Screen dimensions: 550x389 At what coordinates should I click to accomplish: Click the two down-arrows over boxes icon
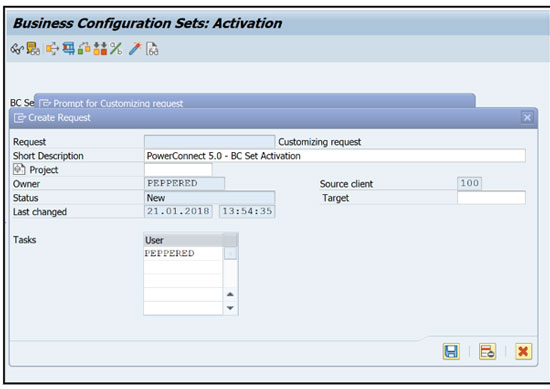[100, 49]
